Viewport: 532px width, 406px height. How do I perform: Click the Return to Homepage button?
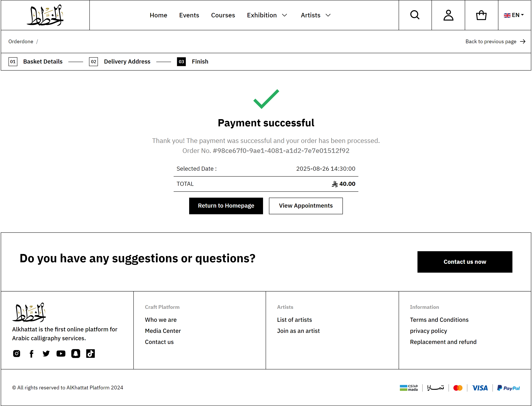coord(226,206)
